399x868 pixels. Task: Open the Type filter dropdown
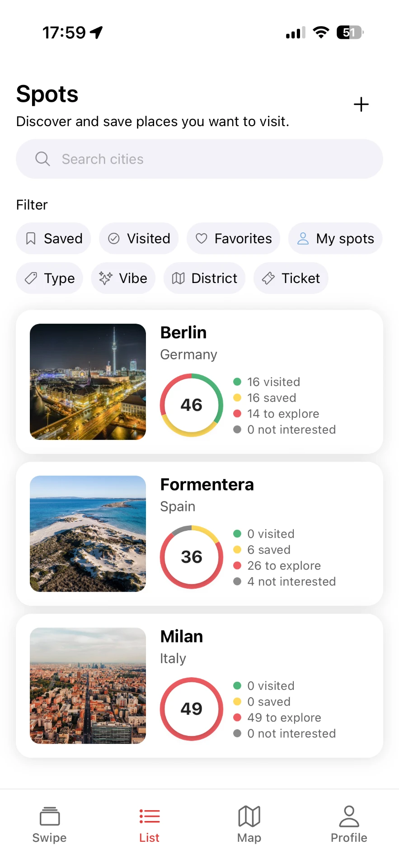pos(49,278)
